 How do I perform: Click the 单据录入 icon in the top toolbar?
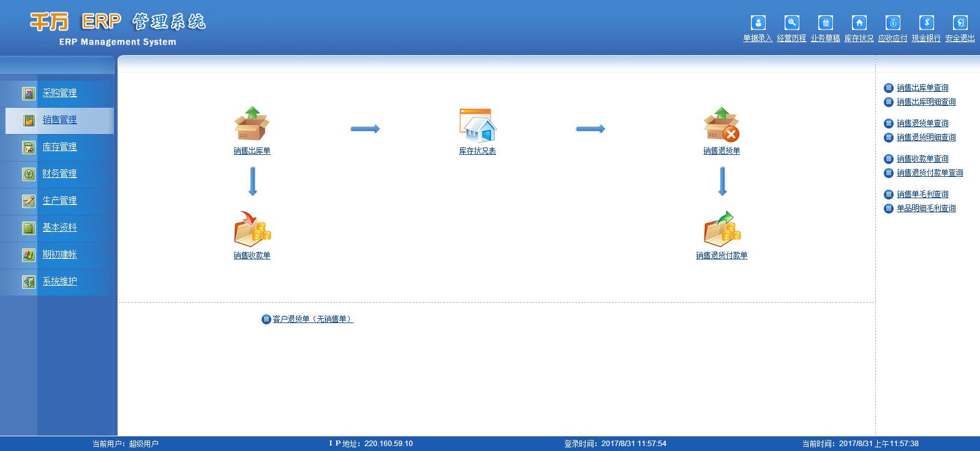coord(758,23)
